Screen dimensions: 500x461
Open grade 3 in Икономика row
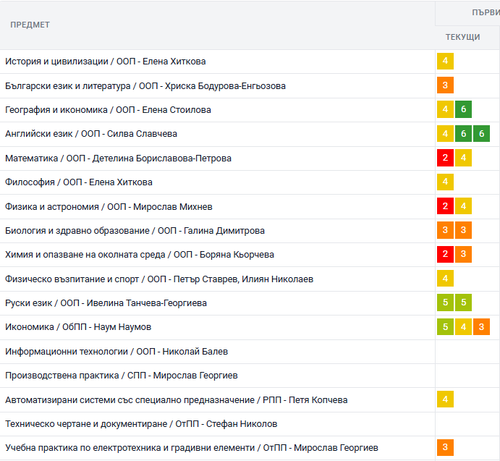(481, 327)
